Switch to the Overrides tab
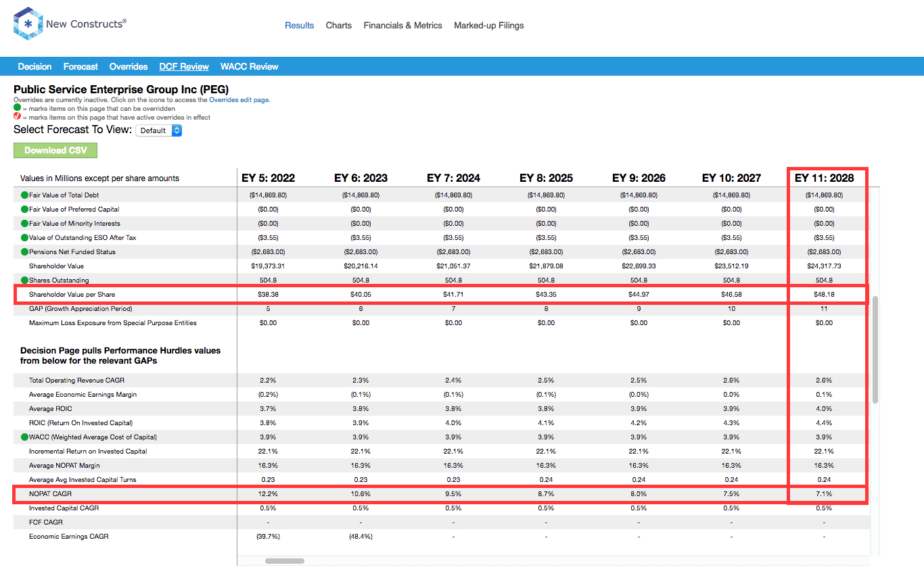Screen dimensions: 924x582 129,67
